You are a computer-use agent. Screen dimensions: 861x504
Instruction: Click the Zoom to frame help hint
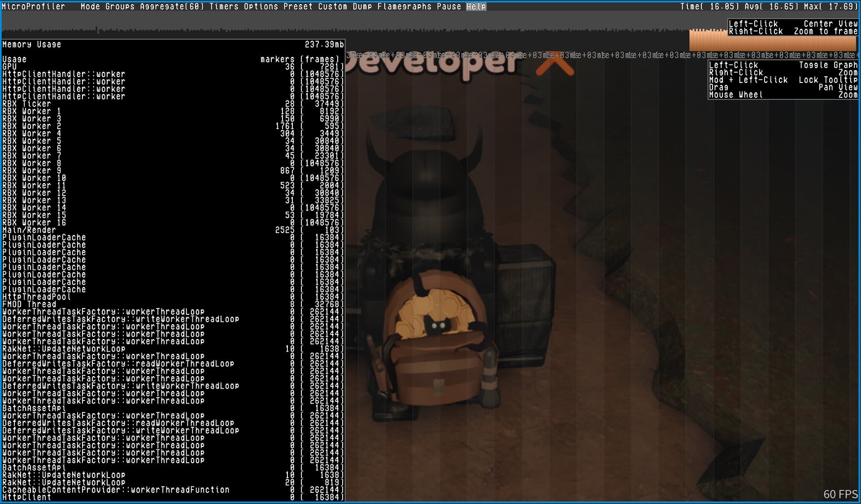point(826,31)
